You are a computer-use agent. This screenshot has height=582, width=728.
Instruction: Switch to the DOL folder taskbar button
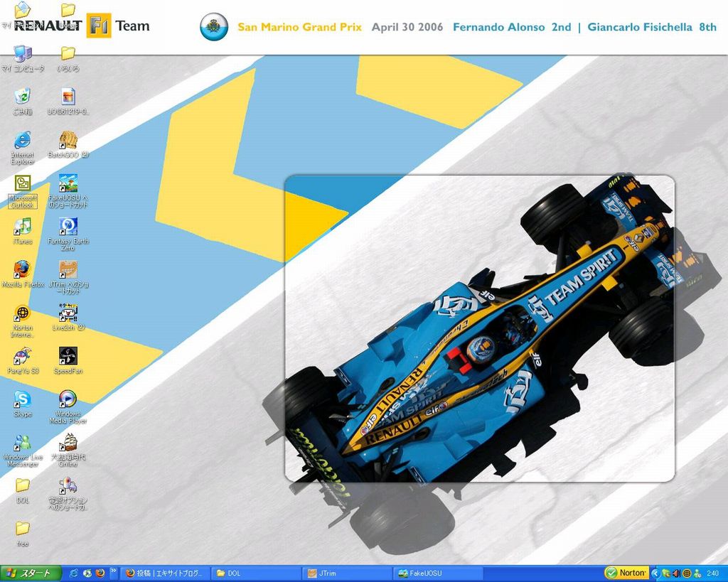(x=257, y=573)
